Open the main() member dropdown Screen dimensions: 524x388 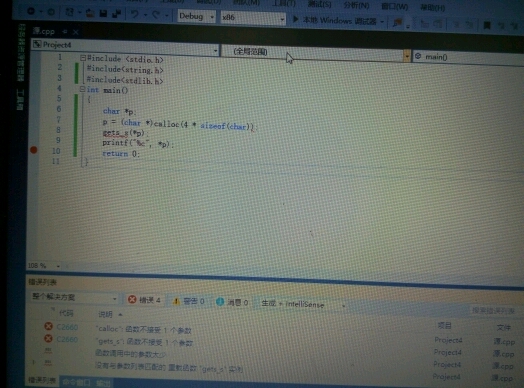pyautogui.click(x=468, y=58)
